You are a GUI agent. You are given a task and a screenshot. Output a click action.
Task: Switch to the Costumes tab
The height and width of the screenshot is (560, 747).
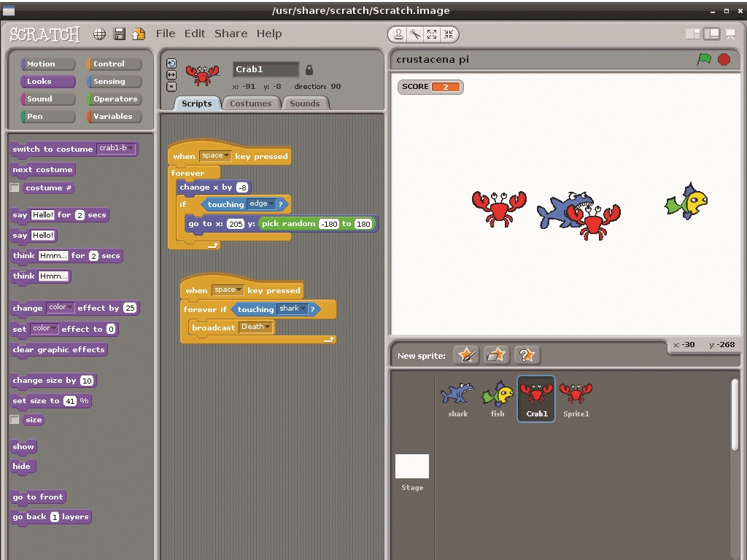(251, 104)
